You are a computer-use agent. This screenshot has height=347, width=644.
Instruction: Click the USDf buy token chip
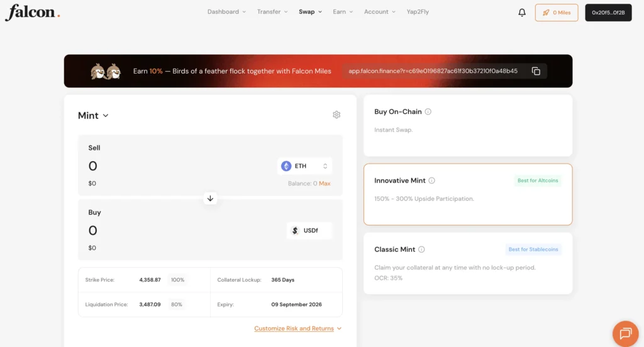pos(309,230)
